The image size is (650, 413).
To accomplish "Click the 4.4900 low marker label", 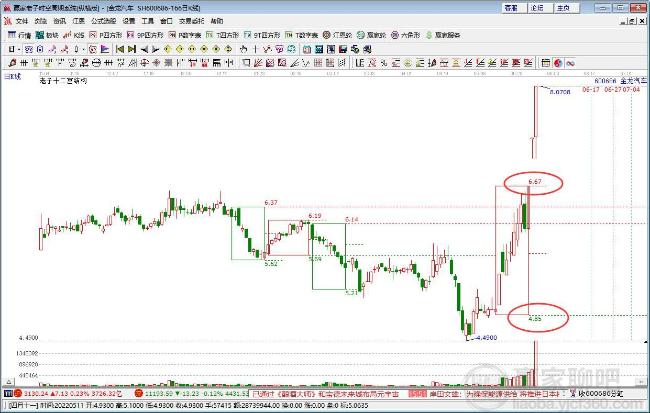I will (x=486, y=338).
